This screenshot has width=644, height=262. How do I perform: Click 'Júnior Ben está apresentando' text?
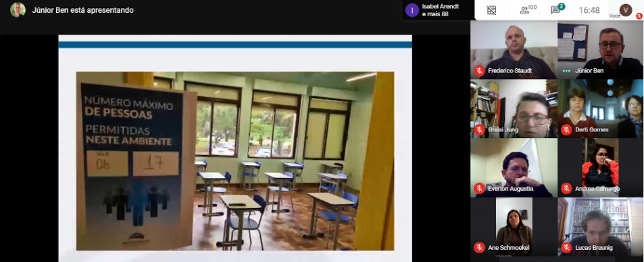pos(82,10)
